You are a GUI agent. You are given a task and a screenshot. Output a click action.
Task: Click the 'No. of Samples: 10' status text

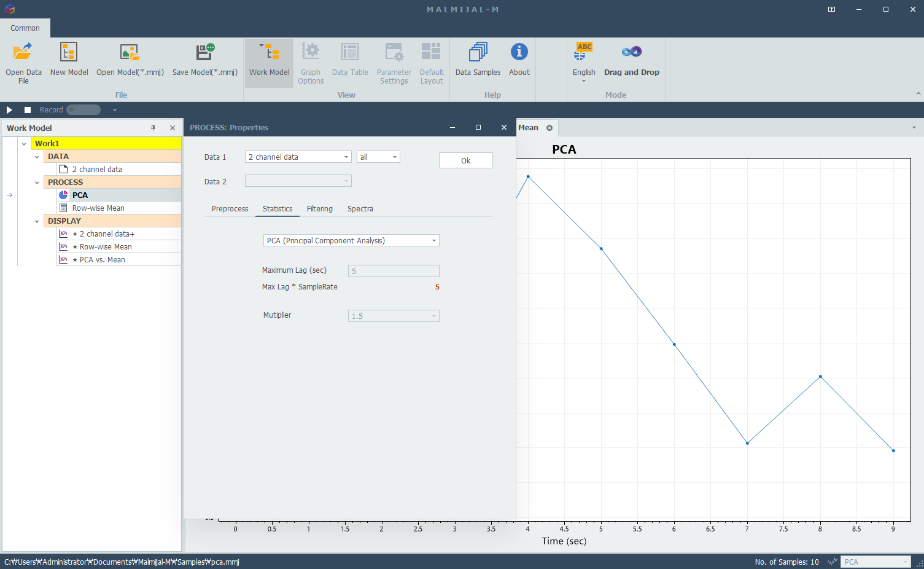point(786,562)
